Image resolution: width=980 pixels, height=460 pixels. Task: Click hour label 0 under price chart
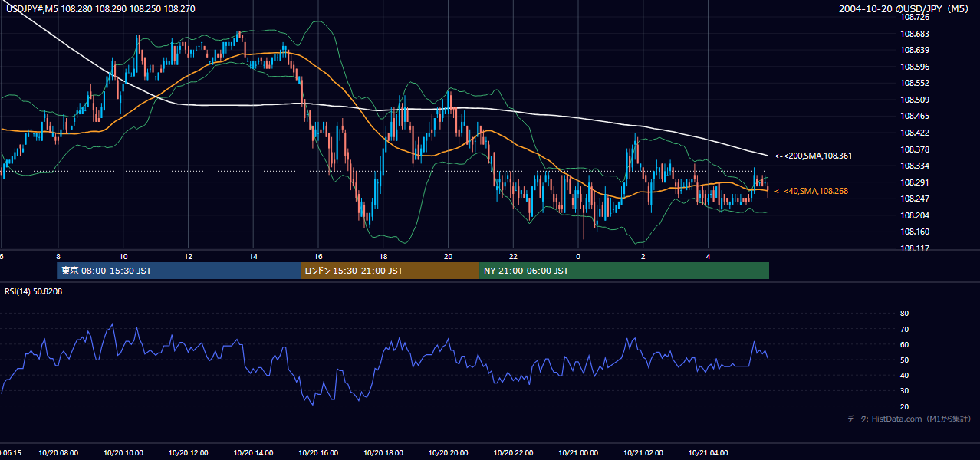point(578,256)
